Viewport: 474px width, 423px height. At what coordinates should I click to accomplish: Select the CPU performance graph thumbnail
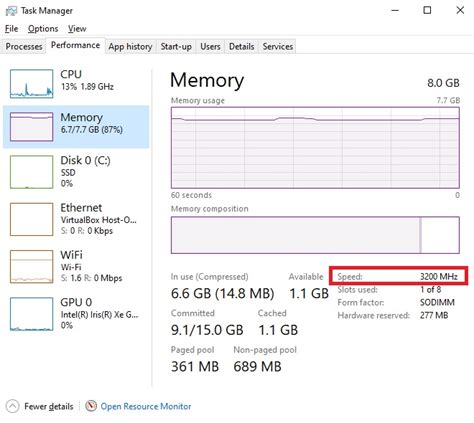tap(31, 84)
